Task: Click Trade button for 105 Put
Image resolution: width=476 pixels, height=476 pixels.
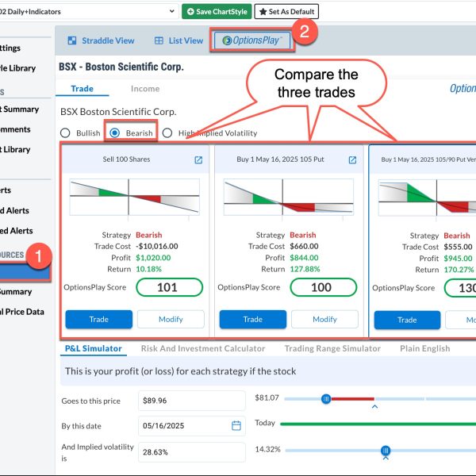Action: coord(253,320)
